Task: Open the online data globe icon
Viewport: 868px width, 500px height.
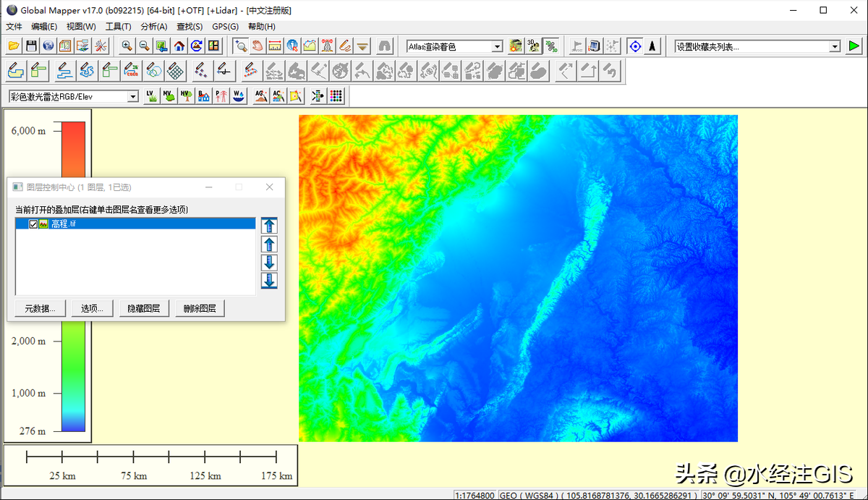Action: click(x=48, y=46)
